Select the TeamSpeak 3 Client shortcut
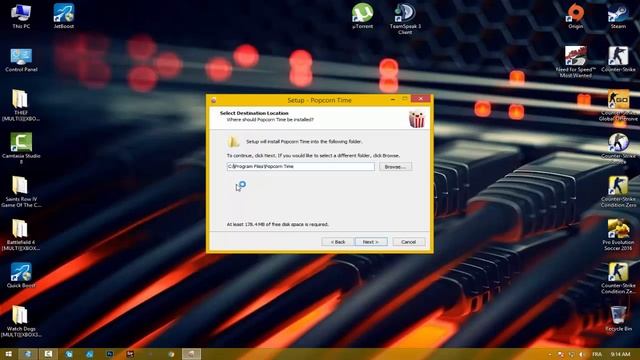 (405, 19)
